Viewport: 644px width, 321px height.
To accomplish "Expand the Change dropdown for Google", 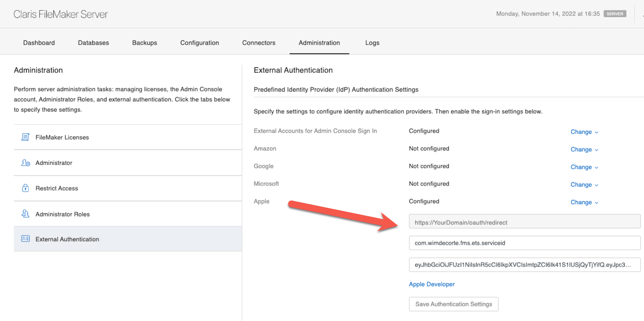I will click(x=584, y=167).
